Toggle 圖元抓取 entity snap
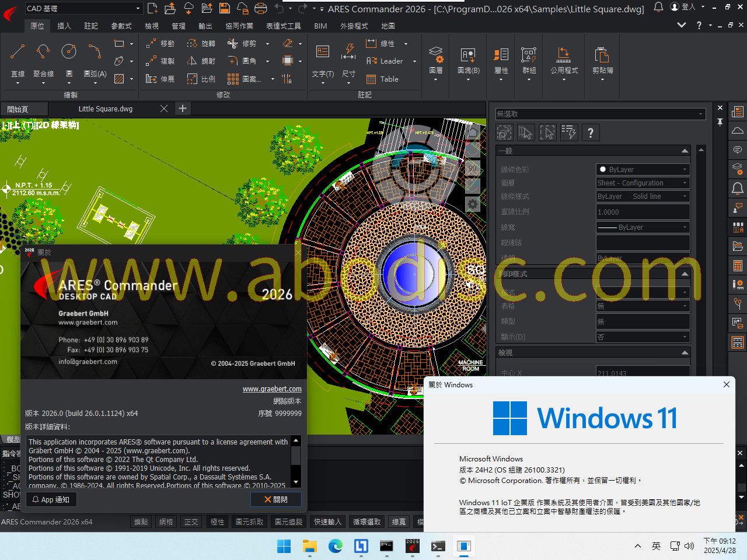The height and width of the screenshot is (560, 747). tap(250, 522)
